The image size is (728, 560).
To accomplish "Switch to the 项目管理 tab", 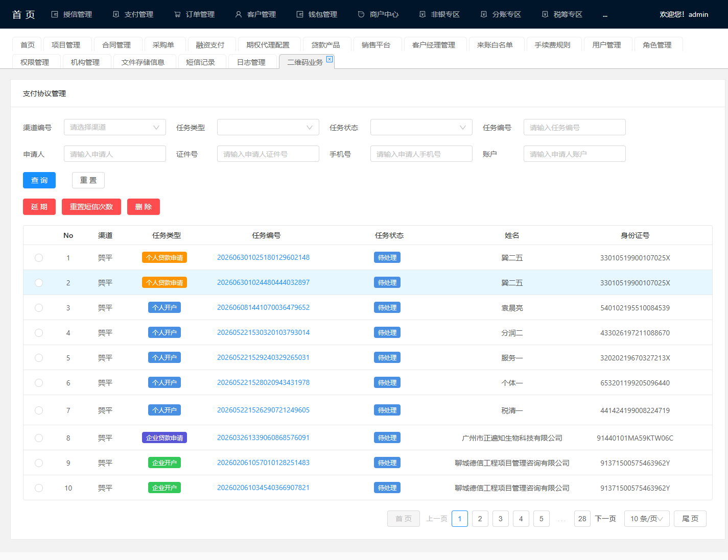I will point(66,45).
